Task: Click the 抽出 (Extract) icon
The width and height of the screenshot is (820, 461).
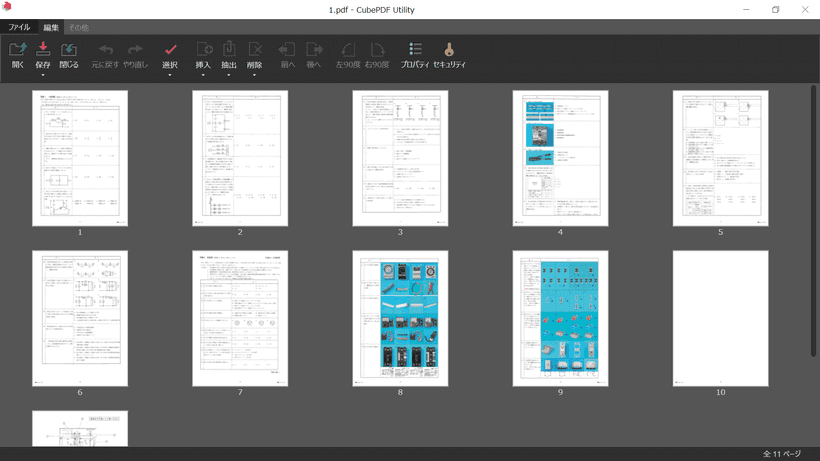Action: (229, 50)
